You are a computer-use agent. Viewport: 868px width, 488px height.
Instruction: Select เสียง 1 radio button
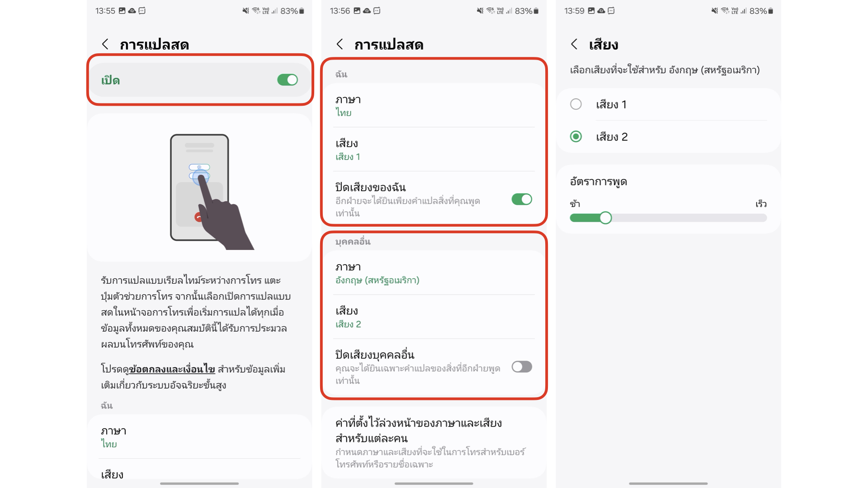[576, 104]
